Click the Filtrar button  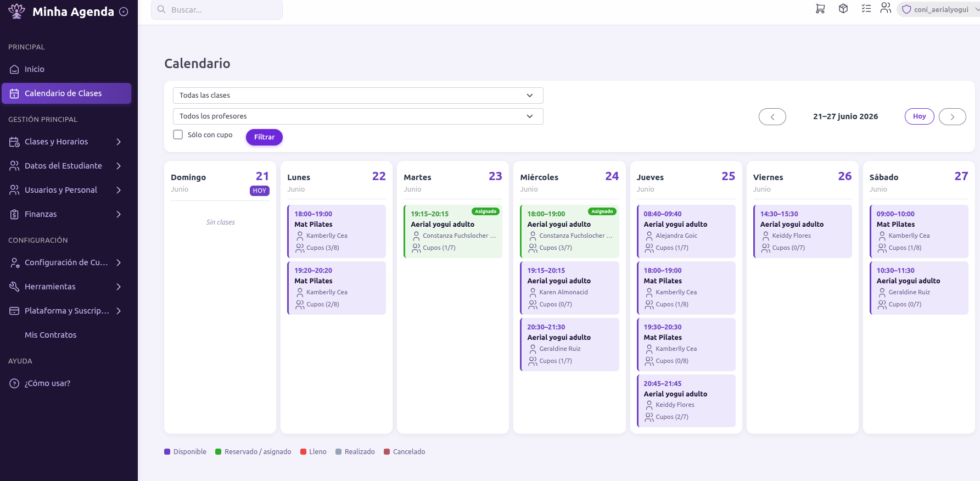[264, 137]
